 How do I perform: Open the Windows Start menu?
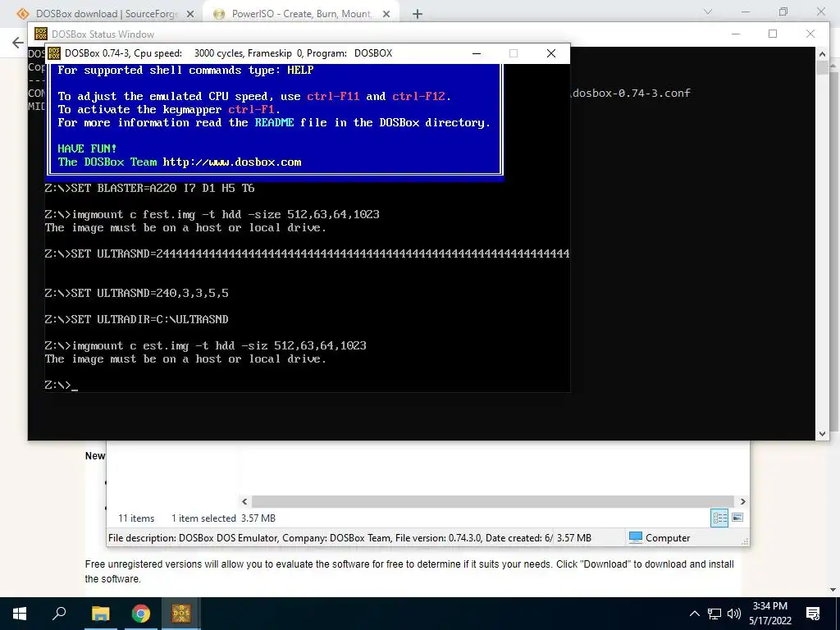[20, 614]
